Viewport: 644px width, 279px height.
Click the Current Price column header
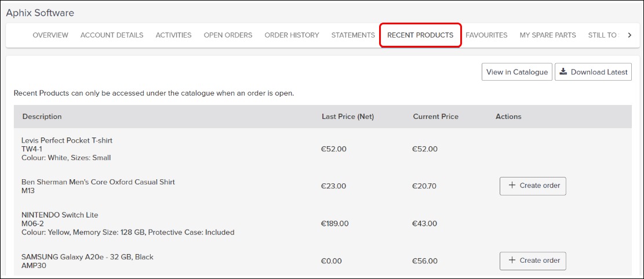435,117
